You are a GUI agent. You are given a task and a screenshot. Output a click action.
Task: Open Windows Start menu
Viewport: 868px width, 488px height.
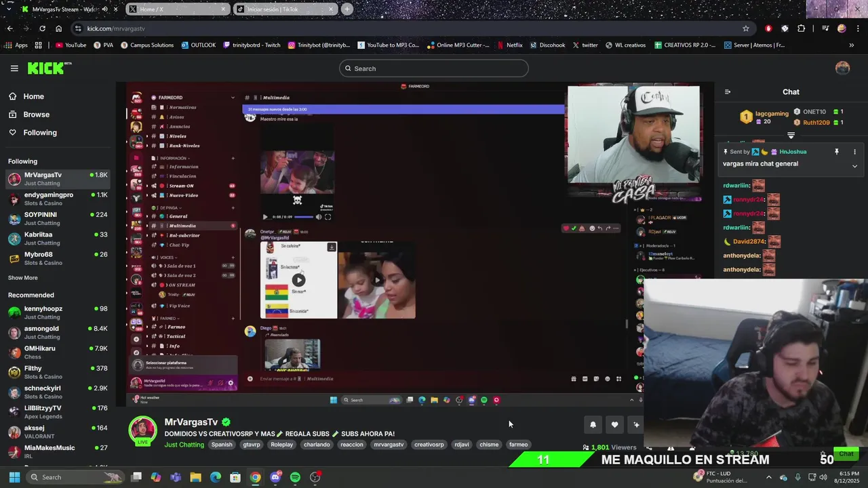tap(14, 477)
